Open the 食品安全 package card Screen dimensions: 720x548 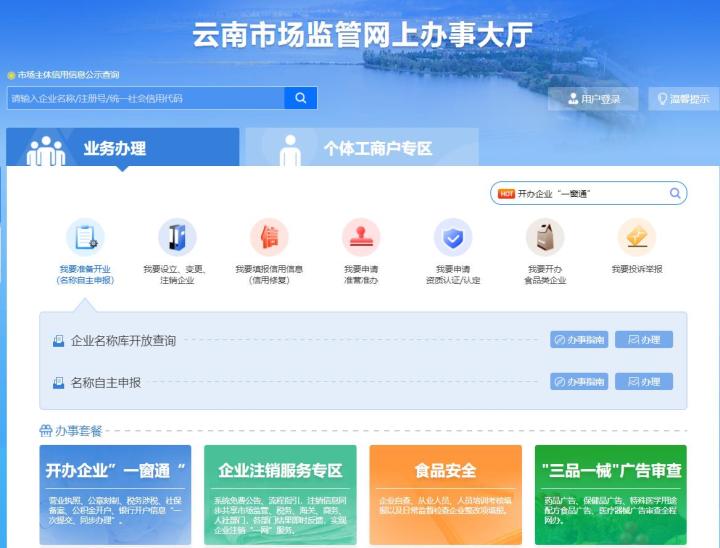pos(445,494)
